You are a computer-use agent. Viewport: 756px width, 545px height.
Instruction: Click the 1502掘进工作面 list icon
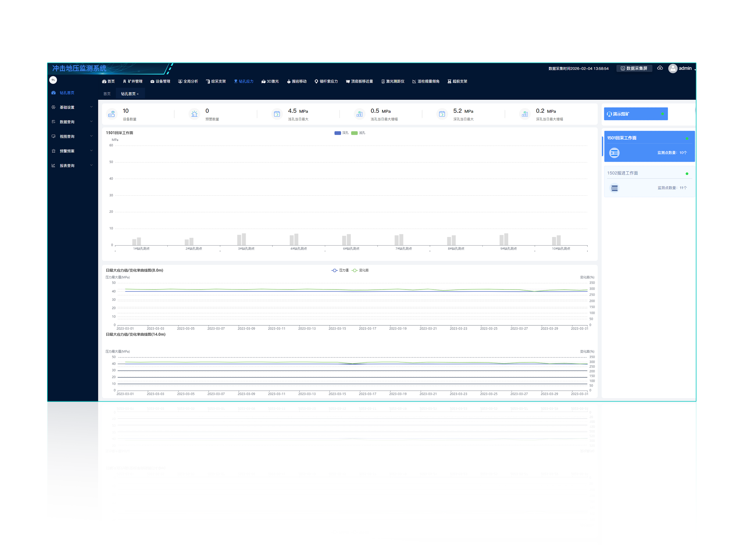614,188
